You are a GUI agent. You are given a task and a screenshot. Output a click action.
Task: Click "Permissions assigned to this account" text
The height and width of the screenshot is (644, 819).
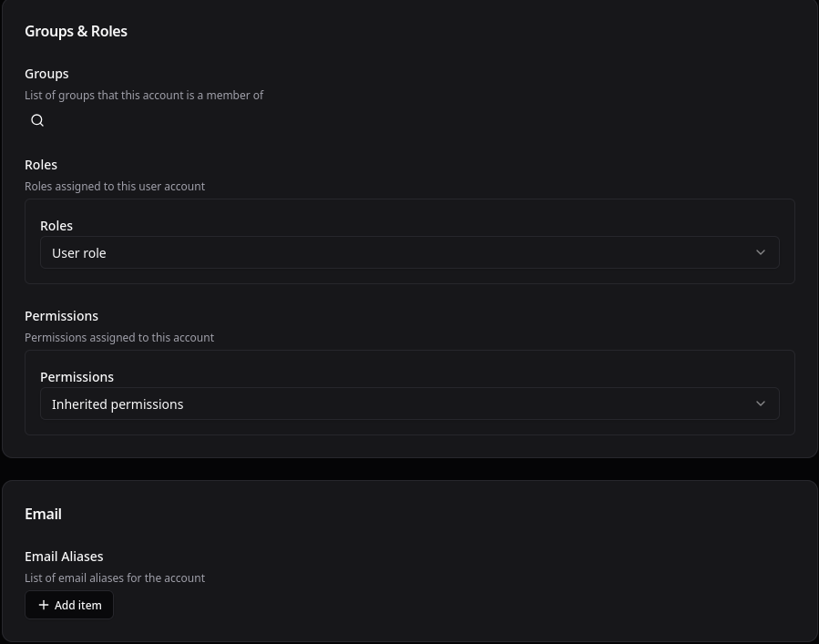(119, 337)
